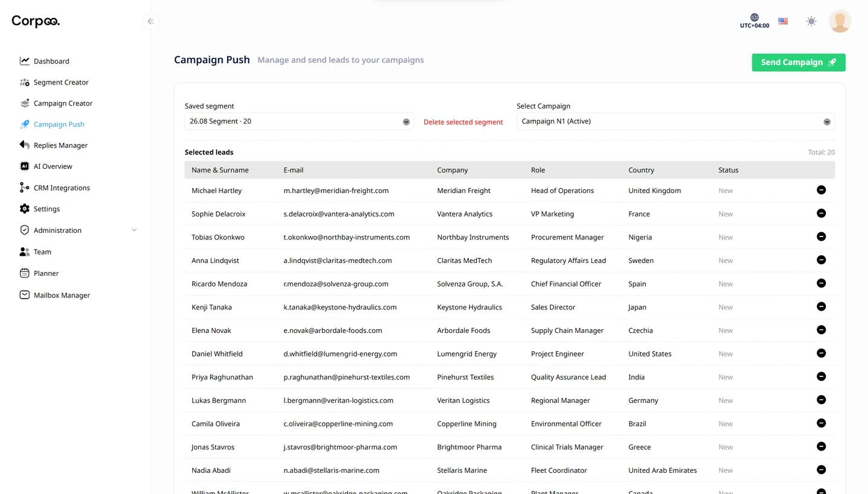868x494 pixels.
Task: Open the Select Campaign dropdown
Action: point(676,121)
